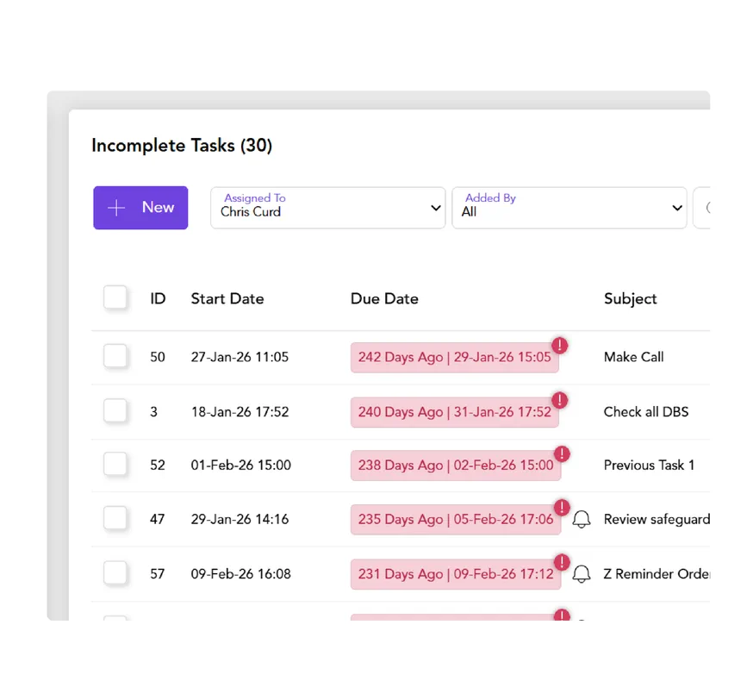
Task: Check the box for task ID 47
Action: click(115, 518)
